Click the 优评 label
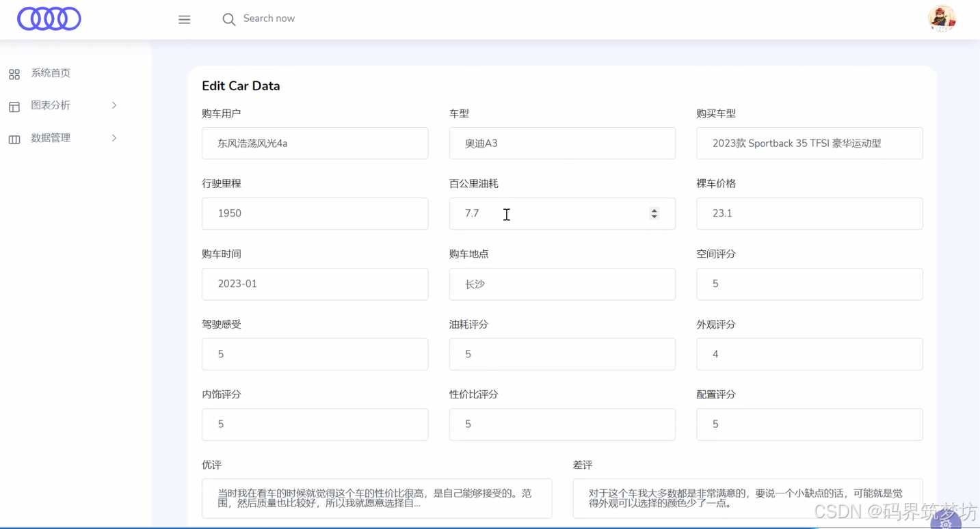Screen dimensions: 980x529 pyautogui.click(x=212, y=465)
